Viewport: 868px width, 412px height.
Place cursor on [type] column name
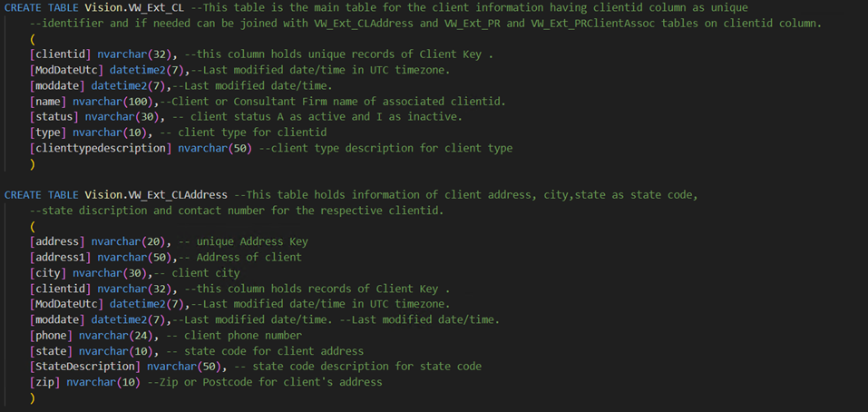(x=47, y=132)
